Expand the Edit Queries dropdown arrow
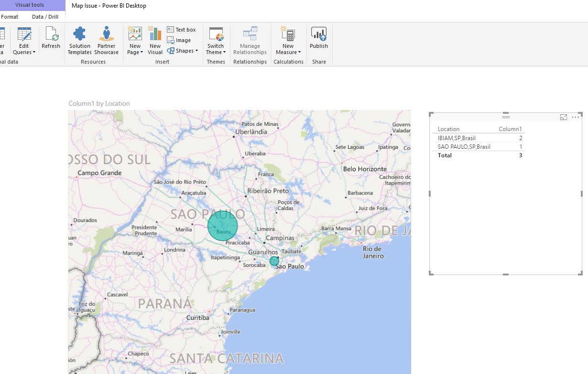Image resolution: width=588 pixels, height=374 pixels. [x=34, y=53]
